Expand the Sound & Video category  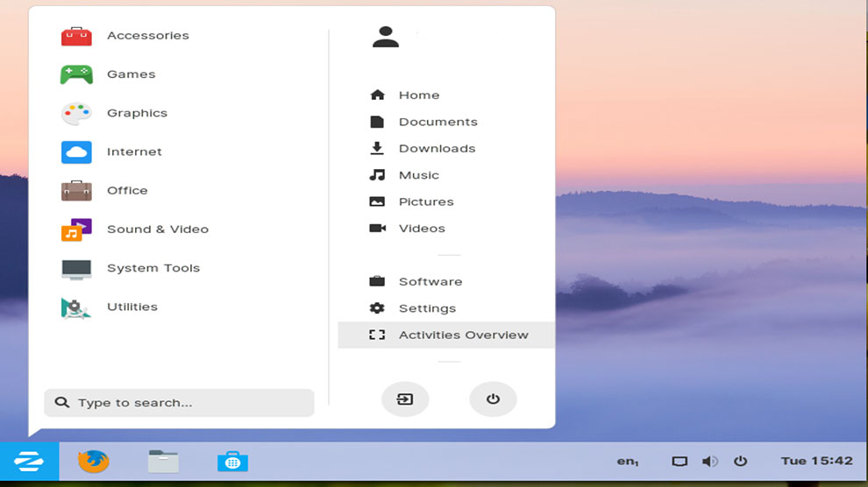[157, 229]
